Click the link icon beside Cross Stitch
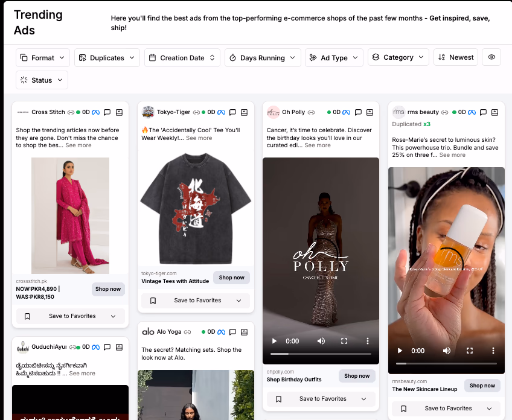 [71, 112]
